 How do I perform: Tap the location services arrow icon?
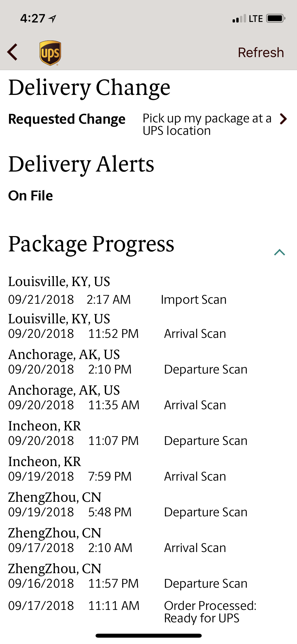[53, 19]
